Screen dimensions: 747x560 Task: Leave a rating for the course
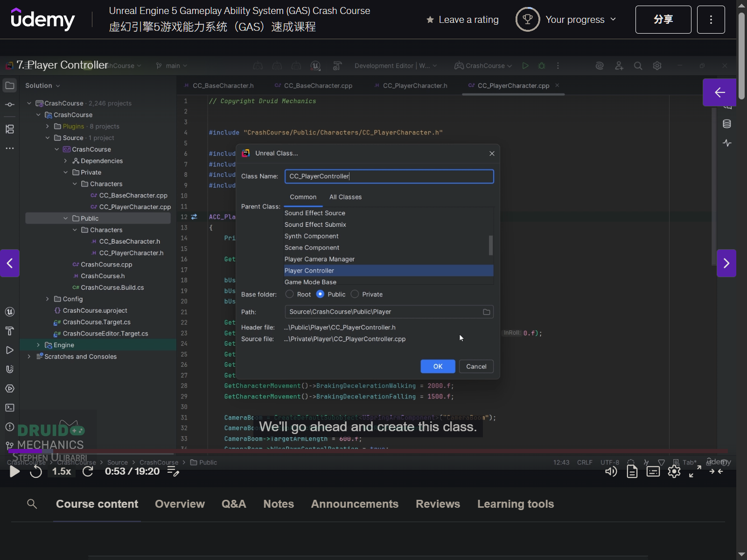pos(462,20)
